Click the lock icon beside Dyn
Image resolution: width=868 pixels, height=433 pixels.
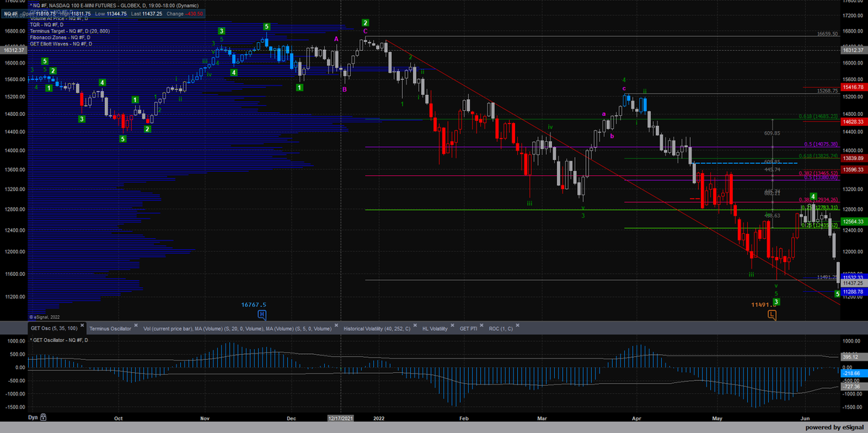pos(43,418)
